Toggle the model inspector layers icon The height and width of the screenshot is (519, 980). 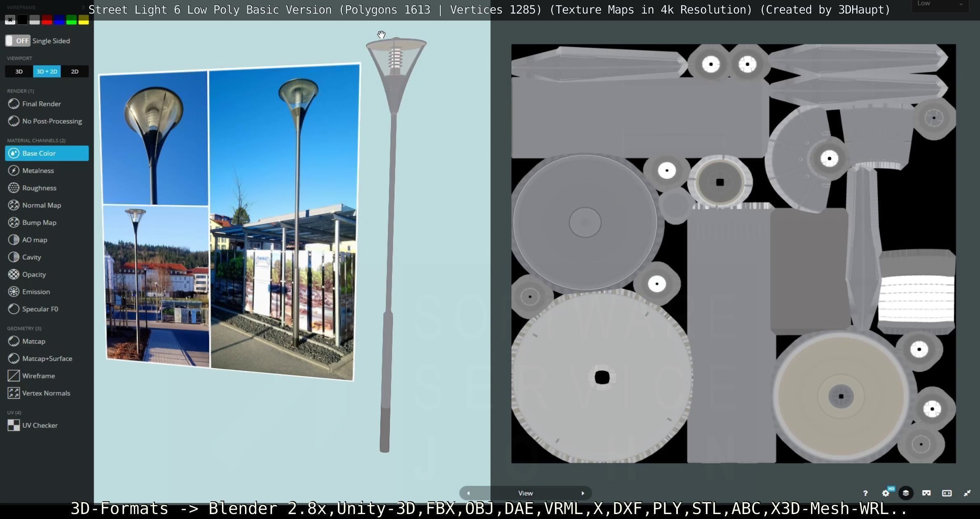point(906,493)
